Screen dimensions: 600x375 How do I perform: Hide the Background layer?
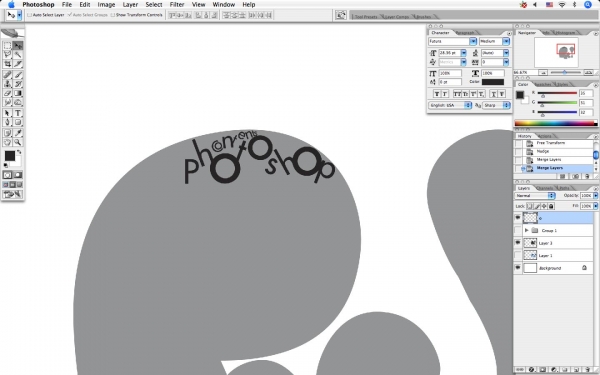(x=518, y=268)
